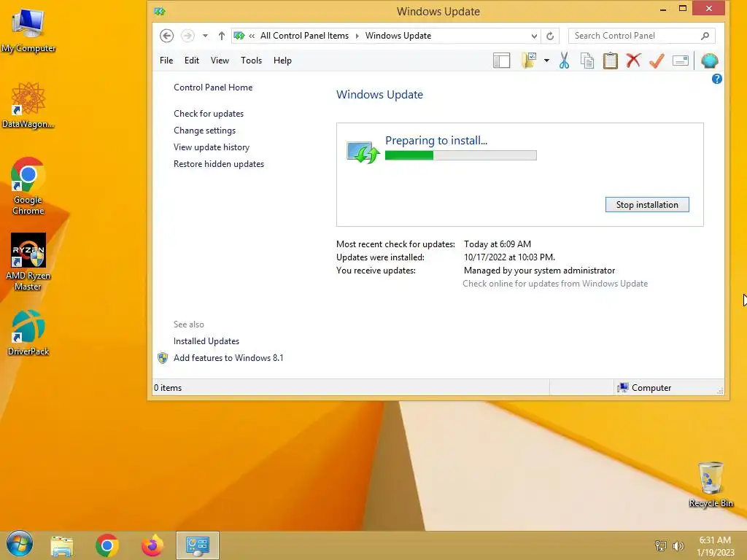Open View update history
Screen dimensions: 747x560
tap(212, 147)
